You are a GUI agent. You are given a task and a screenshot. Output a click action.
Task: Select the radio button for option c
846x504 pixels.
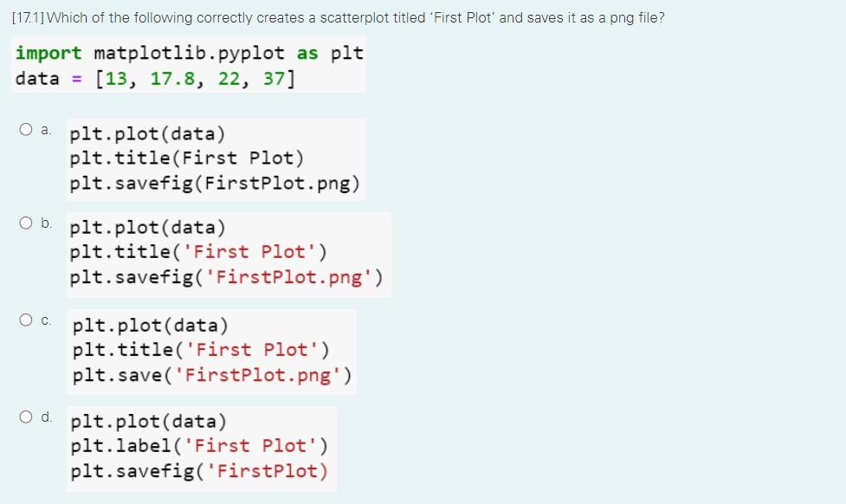click(x=25, y=319)
